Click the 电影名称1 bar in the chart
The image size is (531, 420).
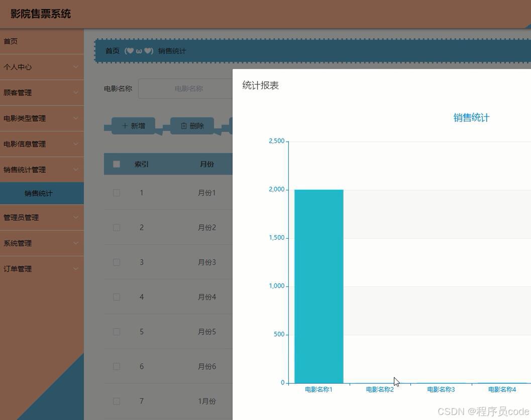pyautogui.click(x=318, y=286)
